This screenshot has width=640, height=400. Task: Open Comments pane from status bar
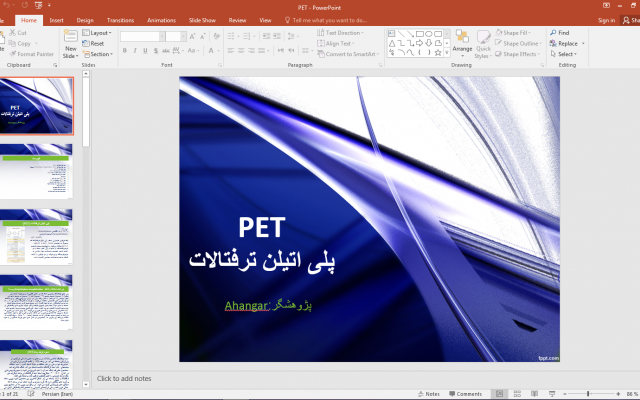[464, 394]
